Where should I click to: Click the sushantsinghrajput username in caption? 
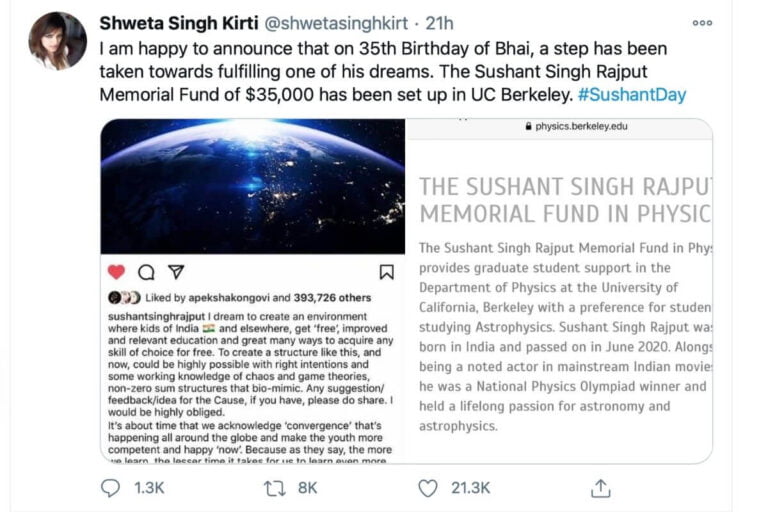(154, 314)
